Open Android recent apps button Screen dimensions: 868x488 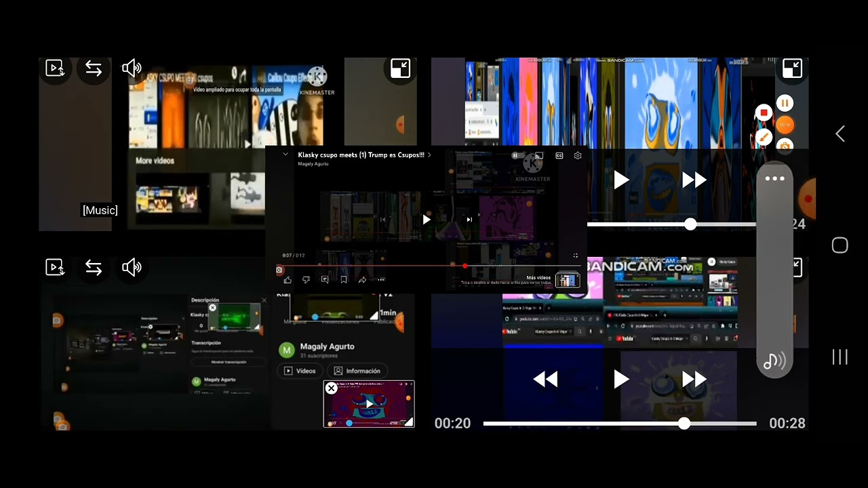840,357
